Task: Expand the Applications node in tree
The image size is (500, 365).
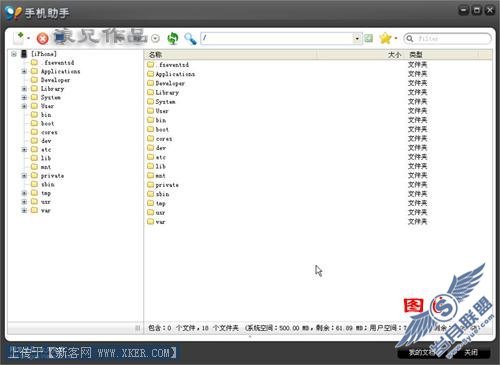Action: [x=24, y=71]
